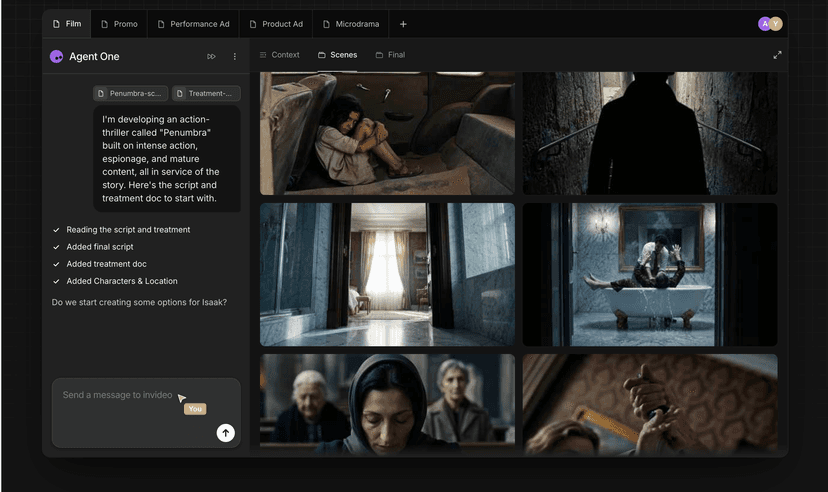Select the hand gripping knife thumbnail
This screenshot has height=492, width=828.
tap(650, 404)
